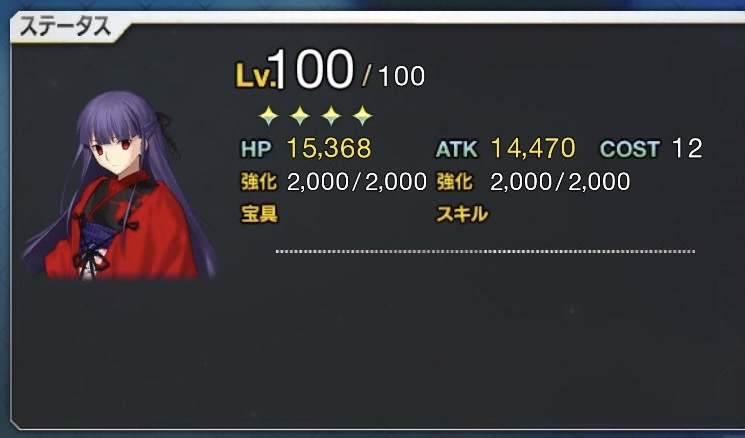Click the 強化 label under HP

pos(258,181)
